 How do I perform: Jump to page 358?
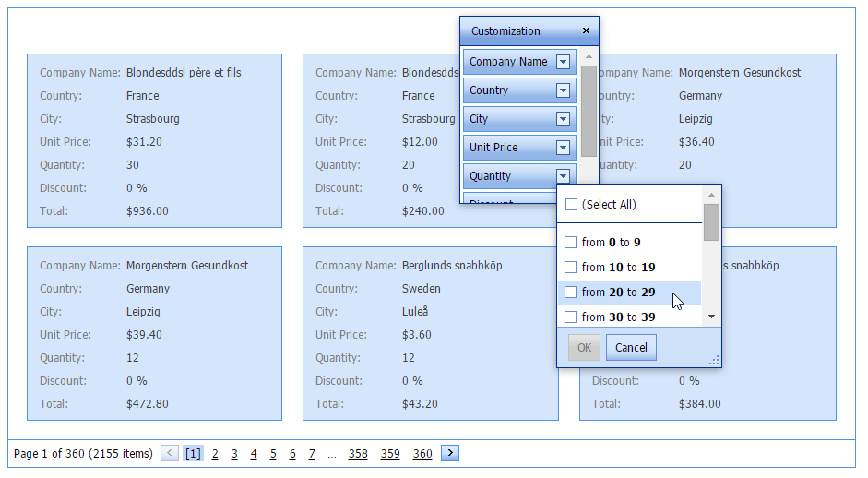358,454
